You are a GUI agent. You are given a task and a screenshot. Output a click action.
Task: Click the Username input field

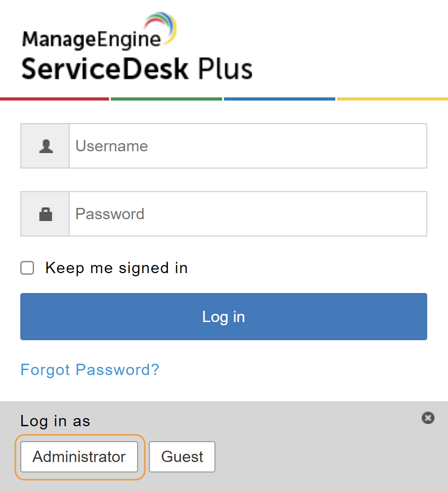click(248, 146)
